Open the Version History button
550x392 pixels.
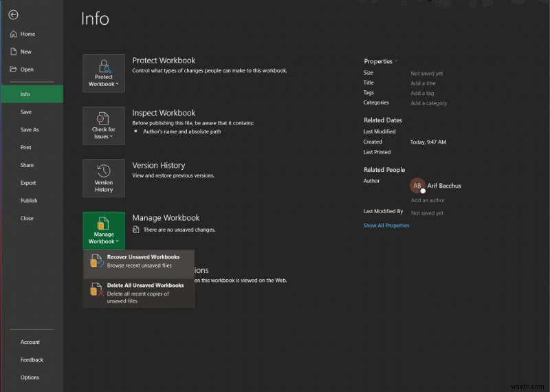tap(104, 178)
